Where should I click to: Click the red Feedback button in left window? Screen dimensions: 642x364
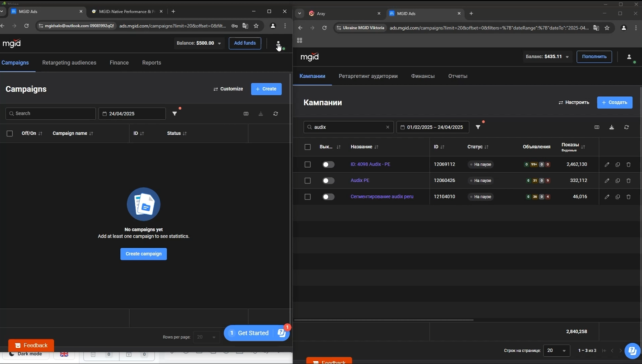point(31,345)
